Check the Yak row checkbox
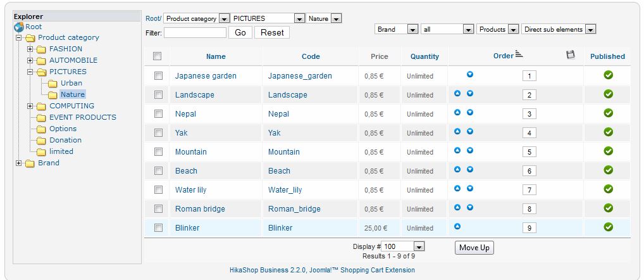Viewport: 644px width, 280px height. coord(159,132)
